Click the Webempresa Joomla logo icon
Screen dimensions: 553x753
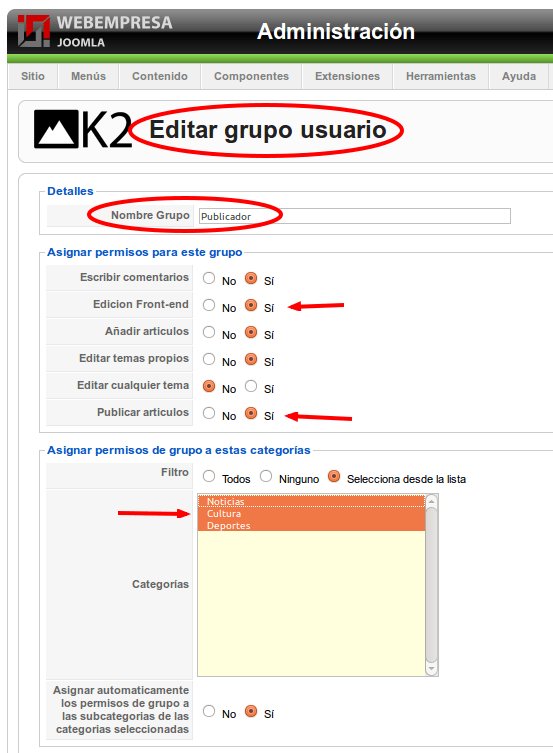(34, 31)
